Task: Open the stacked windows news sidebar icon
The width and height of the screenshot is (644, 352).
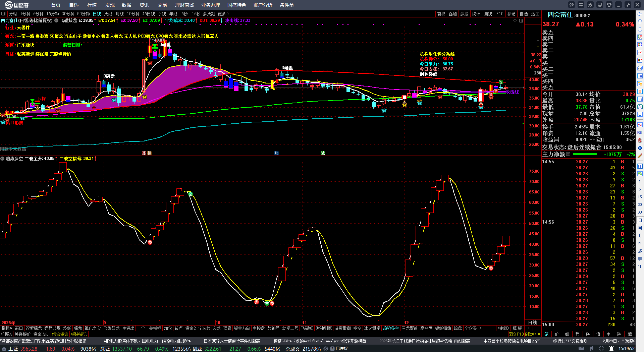Action: coord(640,68)
